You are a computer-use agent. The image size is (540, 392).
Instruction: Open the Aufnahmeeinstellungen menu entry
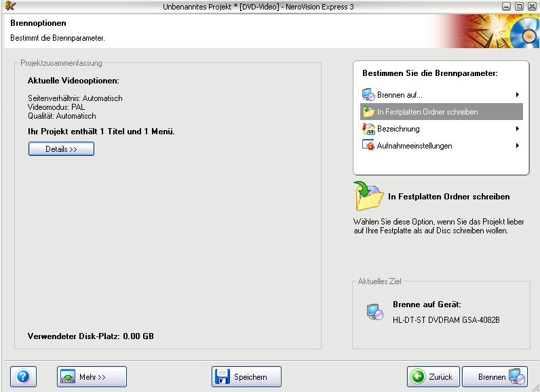coord(442,146)
